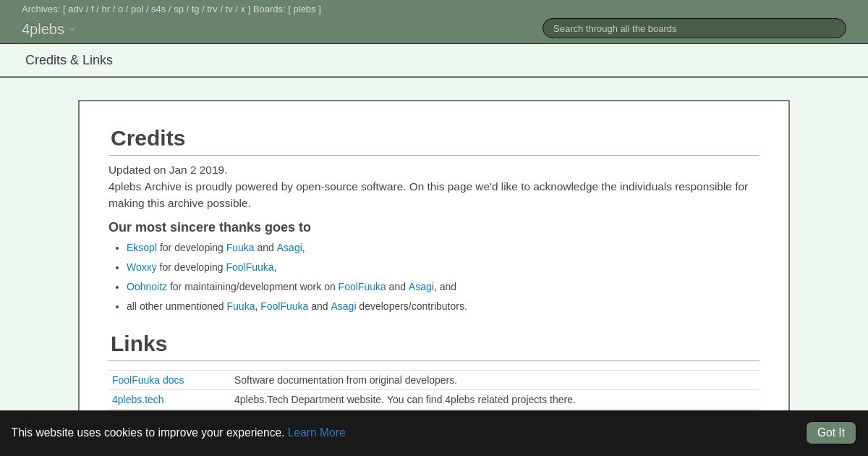868x456 pixels.
Task: Open the f archive link
Action: 93,9
